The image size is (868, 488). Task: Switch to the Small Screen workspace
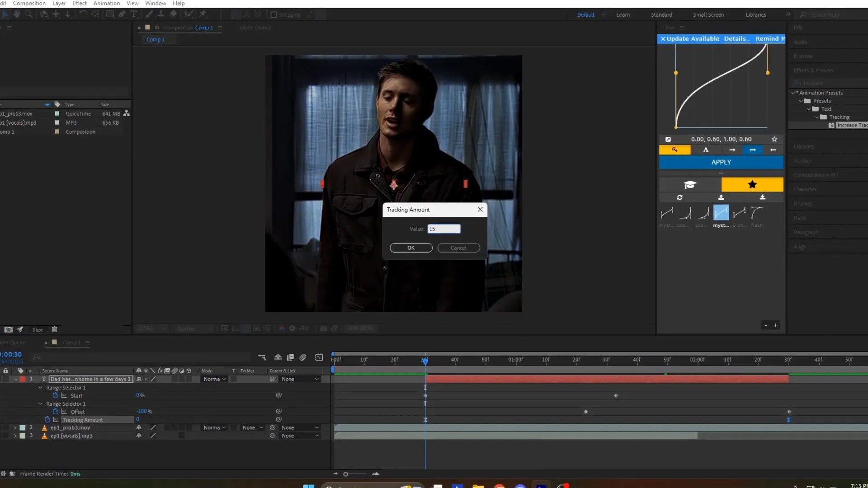tap(708, 14)
